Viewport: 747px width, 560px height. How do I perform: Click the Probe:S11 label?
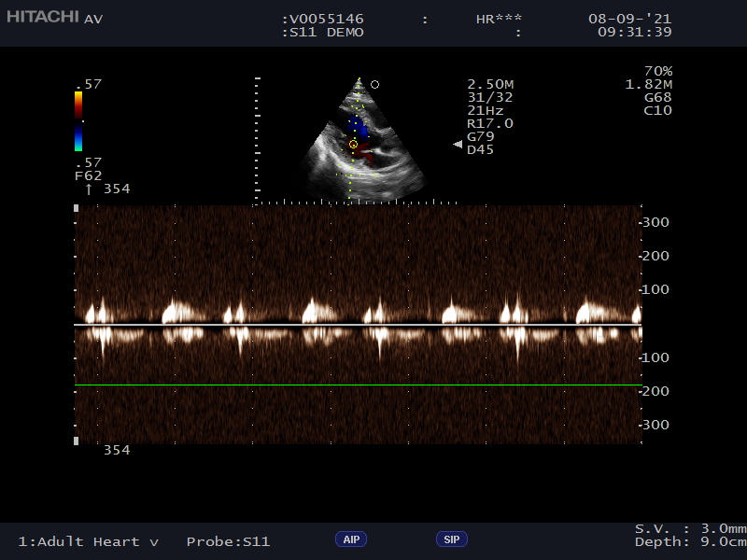(x=228, y=541)
